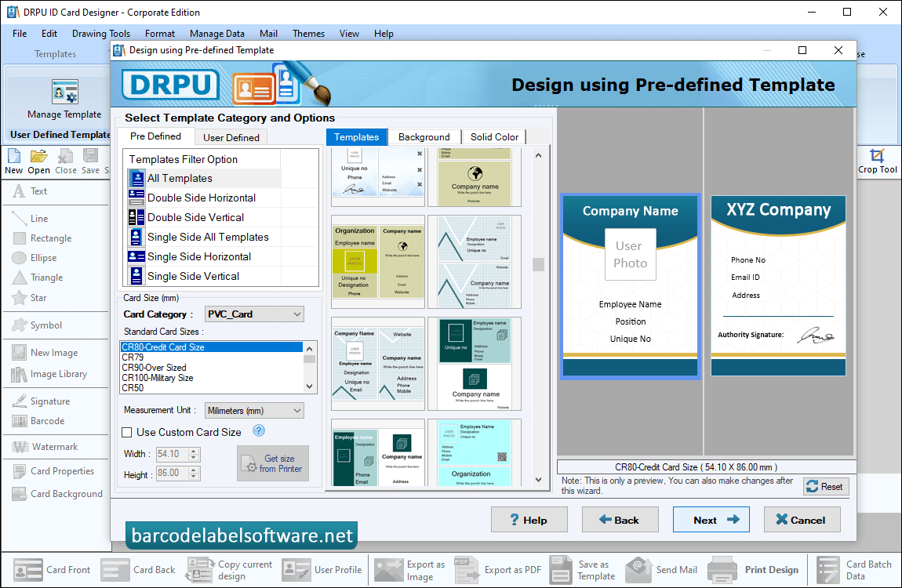Screen dimensions: 902x588
Task: Insert a New Image
Action: pyautogui.click(x=45, y=352)
